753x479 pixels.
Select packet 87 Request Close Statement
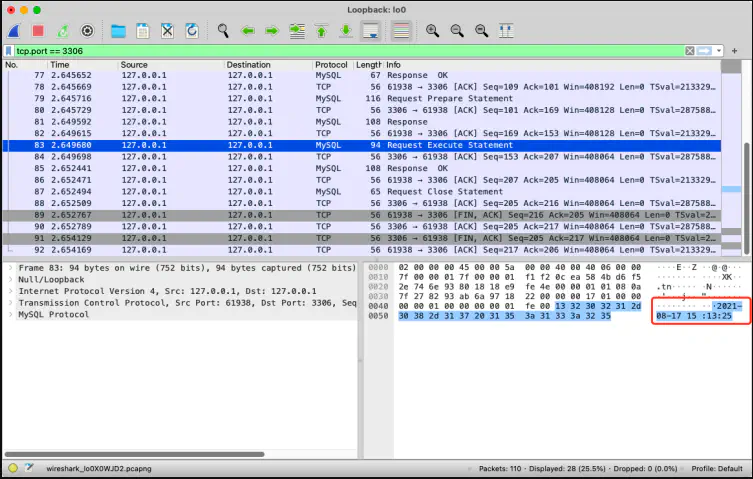(x=362, y=192)
